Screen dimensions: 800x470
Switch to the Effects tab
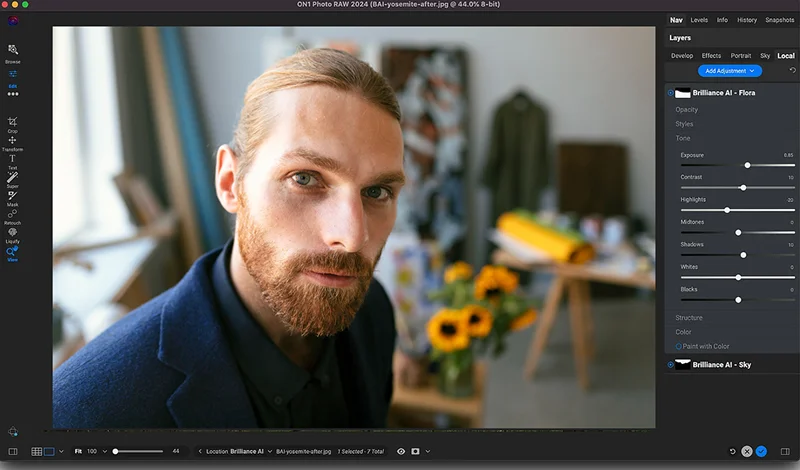pos(711,56)
